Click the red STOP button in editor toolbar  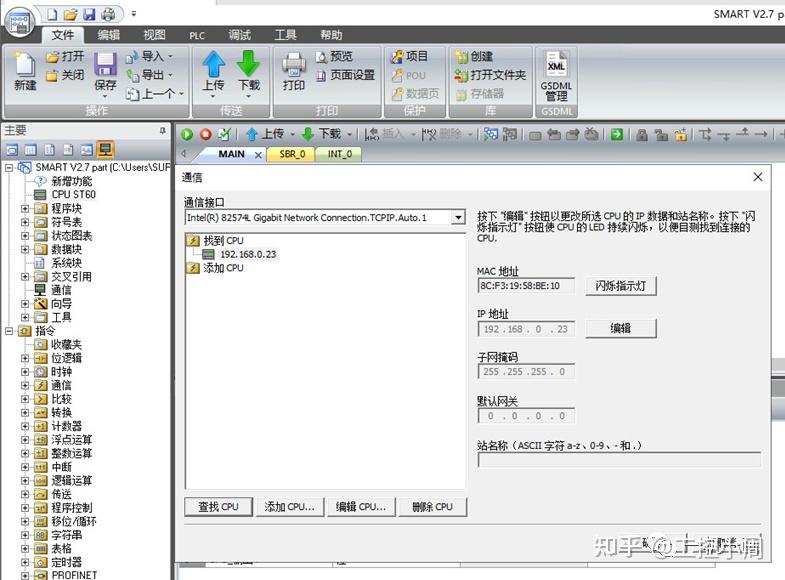point(206,134)
